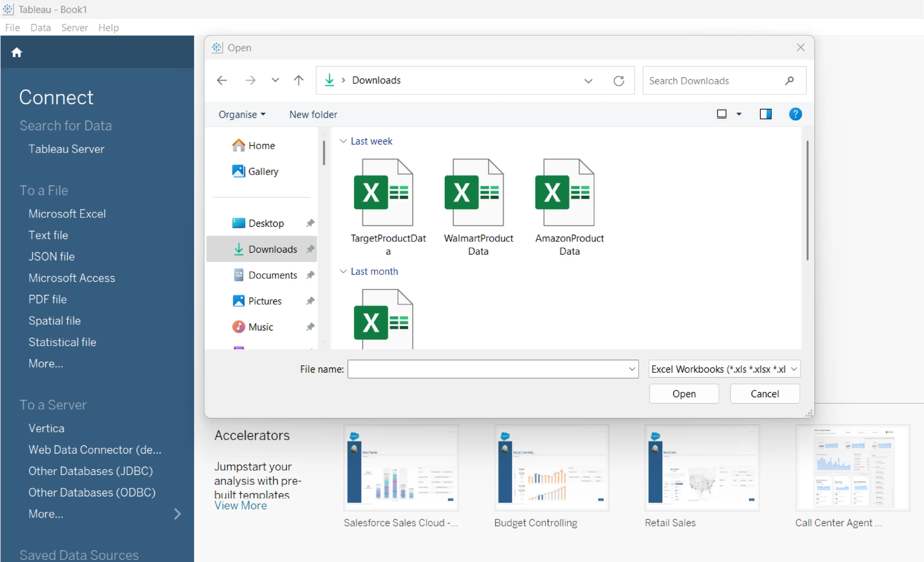This screenshot has width=924, height=562.
Task: Toggle the preview pane
Action: (766, 114)
